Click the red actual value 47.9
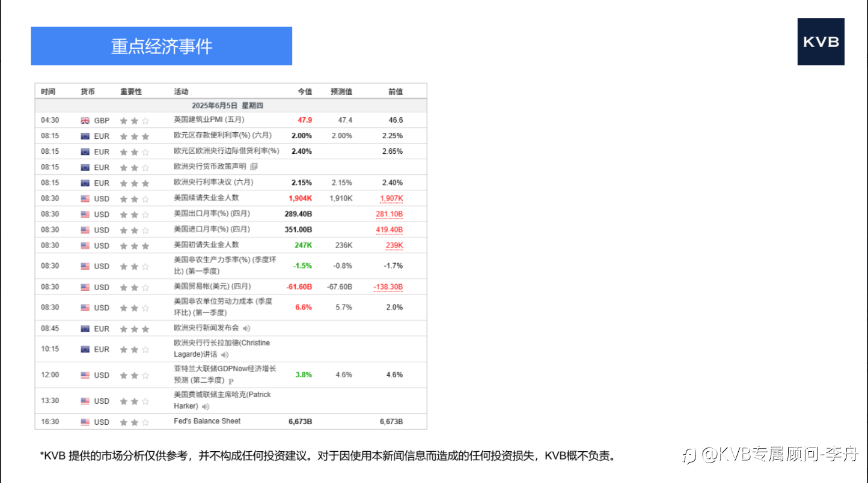 [x=305, y=120]
